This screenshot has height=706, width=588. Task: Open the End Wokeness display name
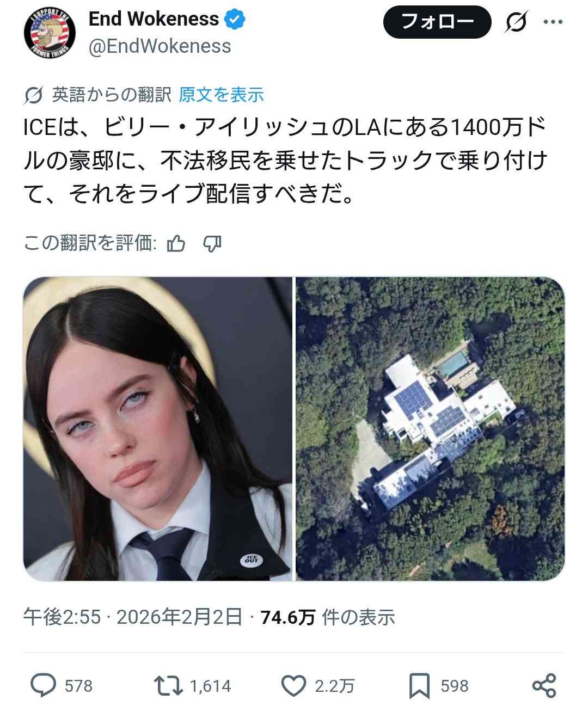click(x=154, y=20)
